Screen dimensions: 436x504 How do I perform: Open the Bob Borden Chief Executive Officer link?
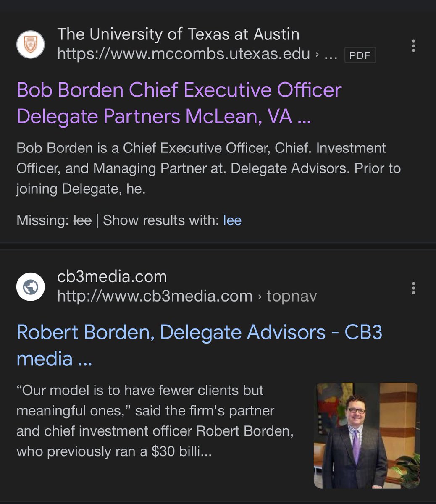click(x=179, y=103)
